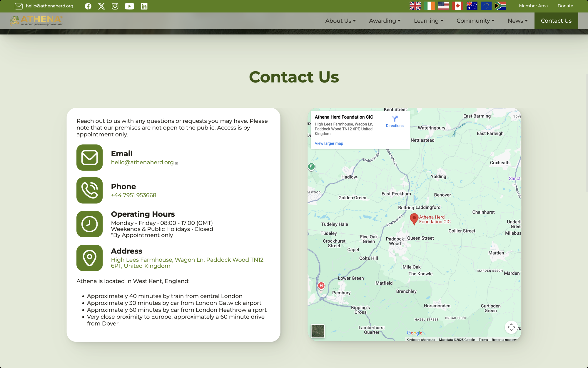The width and height of the screenshot is (588, 368).
Task: Click the Brenchley label on map
Action: pyautogui.click(x=406, y=291)
